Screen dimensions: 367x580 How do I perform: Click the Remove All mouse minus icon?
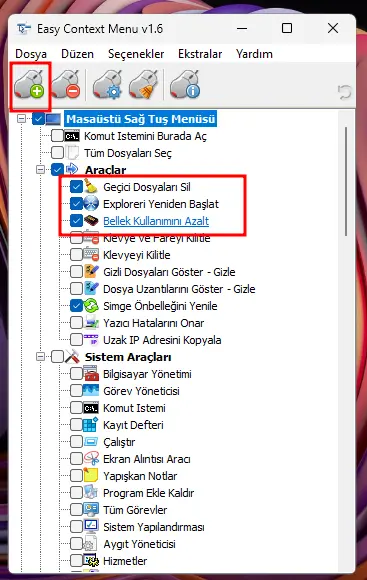tap(66, 86)
